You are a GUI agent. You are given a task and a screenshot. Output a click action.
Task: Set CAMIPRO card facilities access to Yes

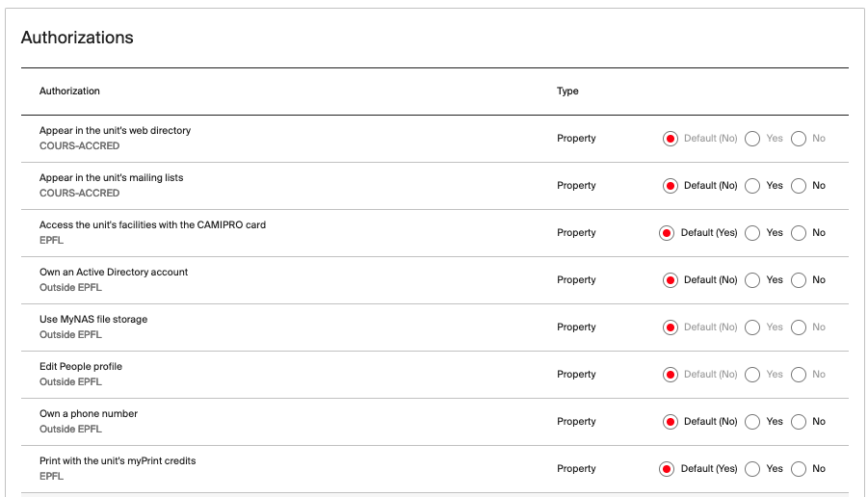(752, 233)
